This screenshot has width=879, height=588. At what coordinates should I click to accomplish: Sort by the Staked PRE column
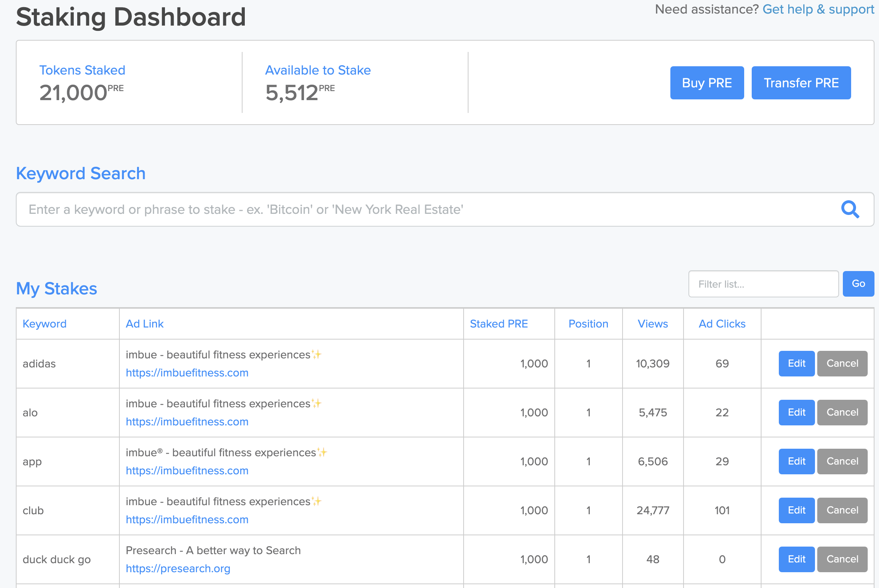click(499, 324)
